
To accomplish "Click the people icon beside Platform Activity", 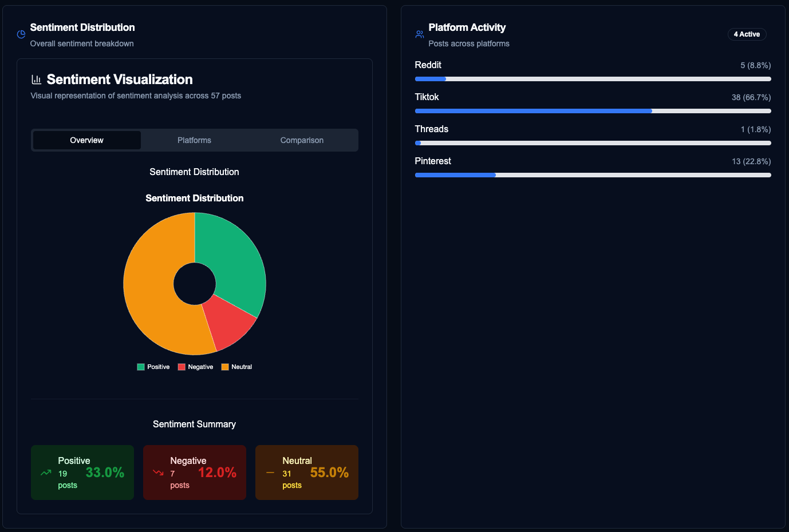I will tap(419, 34).
